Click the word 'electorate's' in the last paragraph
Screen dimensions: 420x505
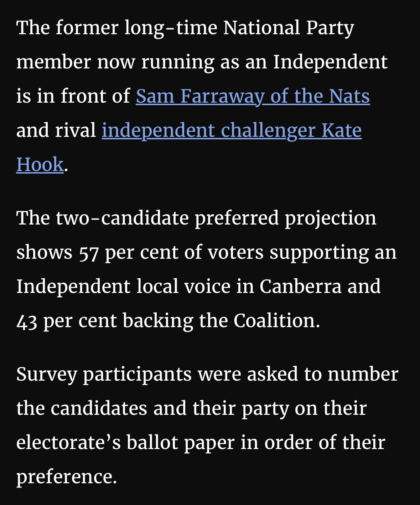tap(68, 442)
